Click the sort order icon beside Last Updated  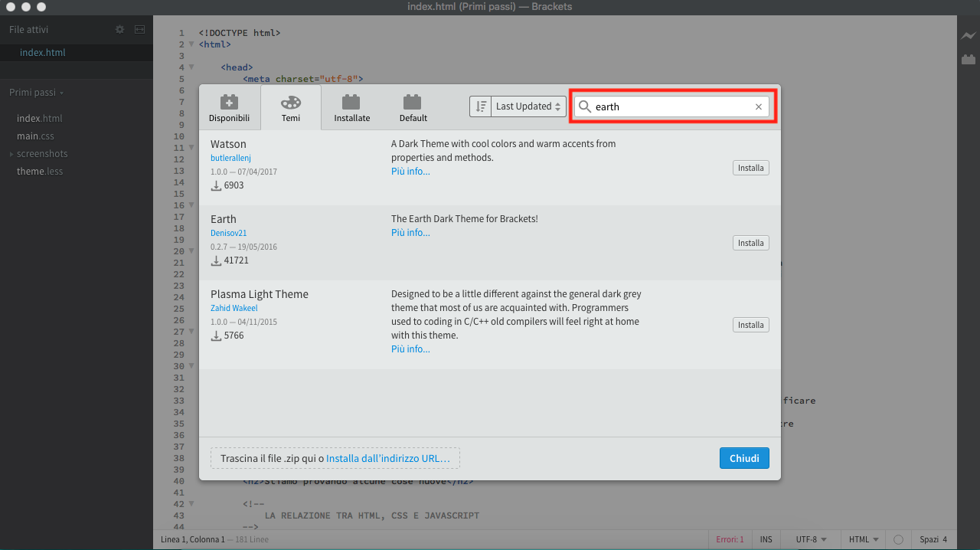pyautogui.click(x=480, y=106)
